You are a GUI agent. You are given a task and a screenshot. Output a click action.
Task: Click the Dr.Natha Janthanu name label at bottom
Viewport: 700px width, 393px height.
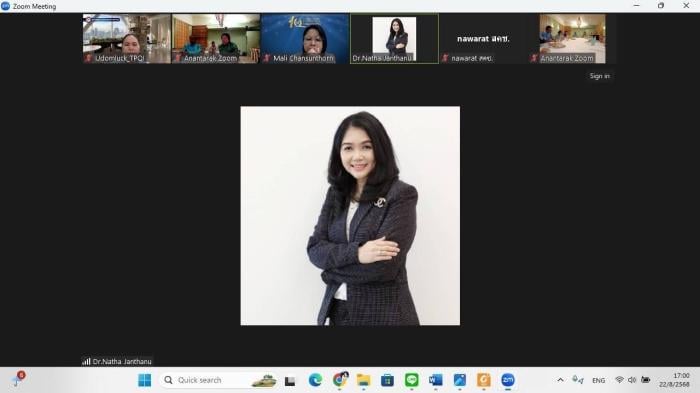pos(122,362)
